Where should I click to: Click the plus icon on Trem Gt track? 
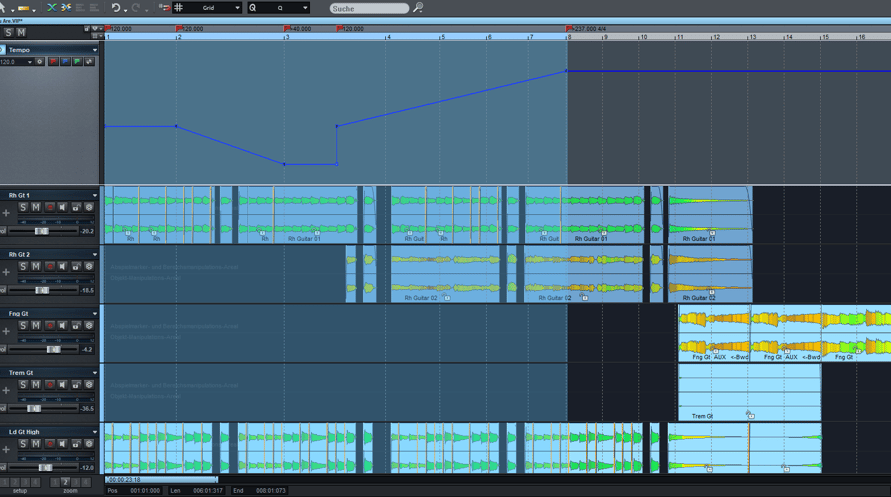point(6,390)
